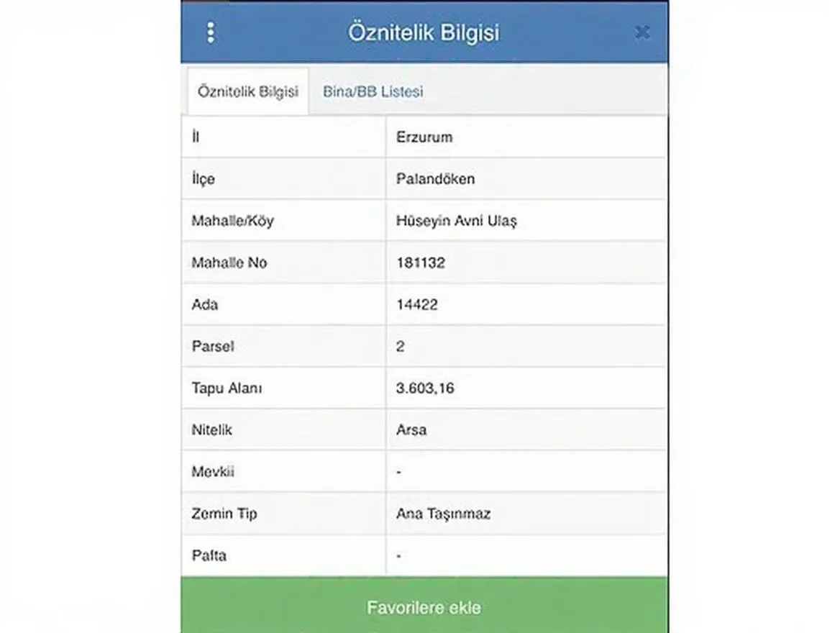
Task: Click the panel title Öznitelik Bilgisi header
Action: coord(424,32)
